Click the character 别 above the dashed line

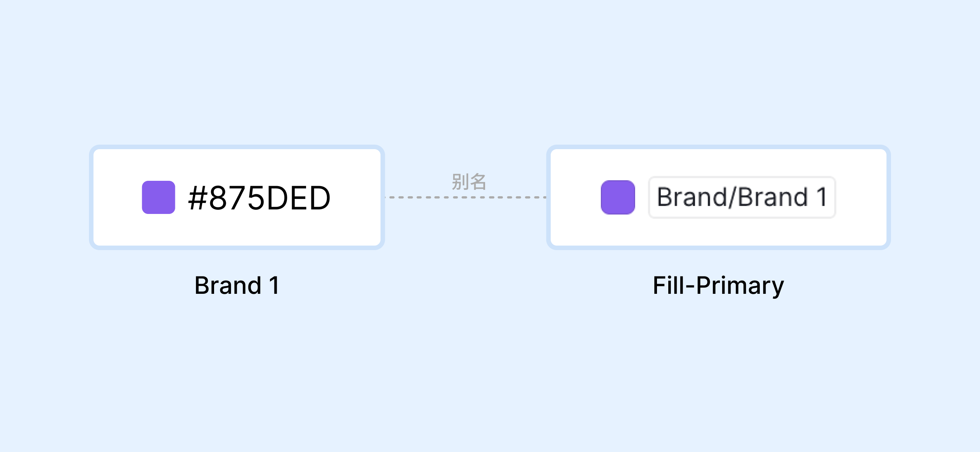point(460,181)
